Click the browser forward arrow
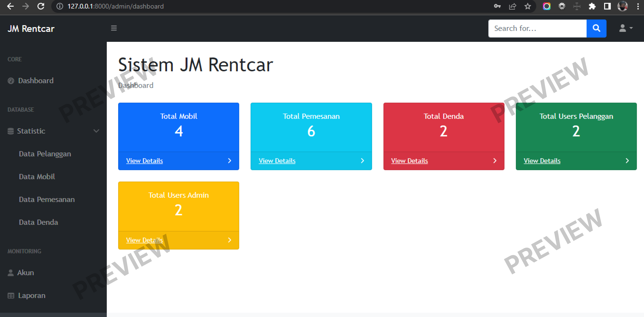This screenshot has height=317, width=644. click(26, 6)
